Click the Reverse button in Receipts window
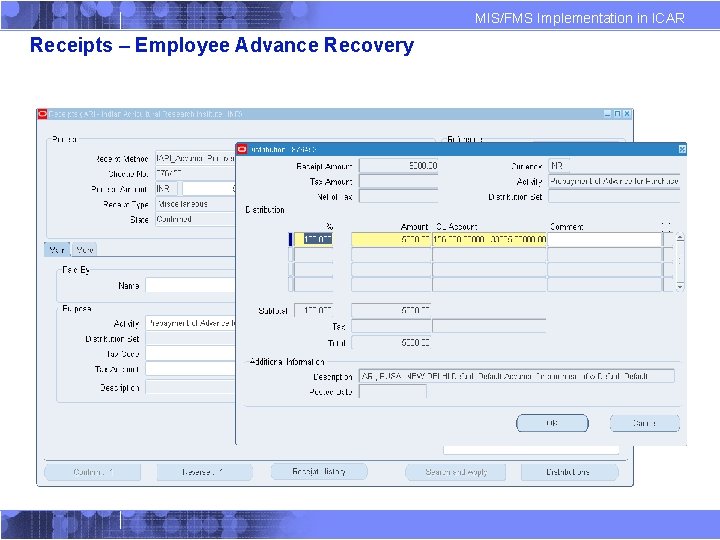This screenshot has width=720, height=540. coord(204,472)
